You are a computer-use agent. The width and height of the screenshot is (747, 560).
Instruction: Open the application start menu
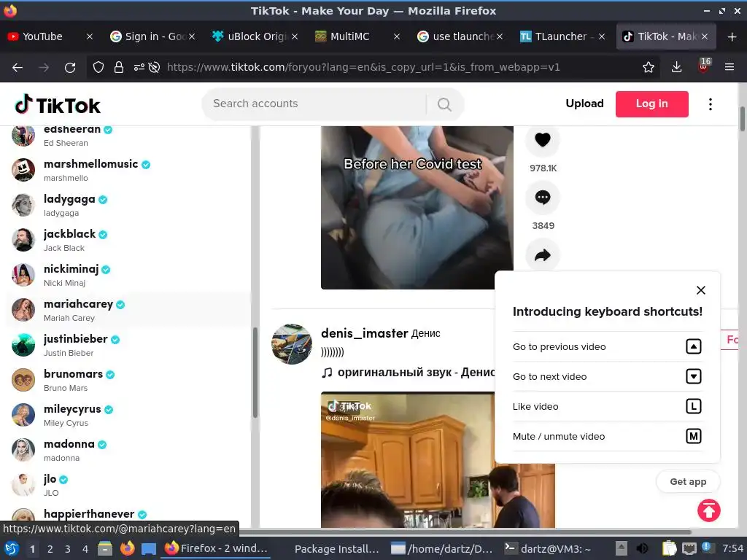pyautogui.click(x=12, y=548)
